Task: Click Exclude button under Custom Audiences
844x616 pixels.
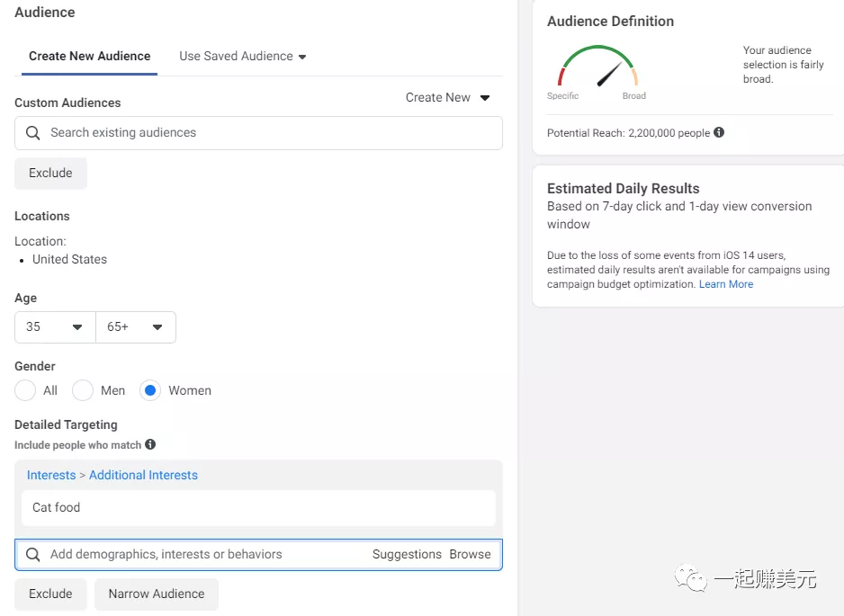Action: pos(50,174)
